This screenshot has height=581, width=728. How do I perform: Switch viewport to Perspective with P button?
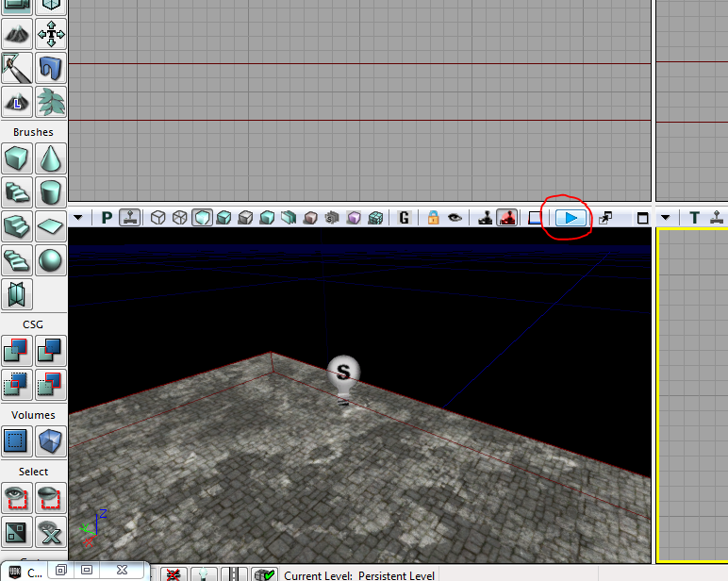pos(107,217)
